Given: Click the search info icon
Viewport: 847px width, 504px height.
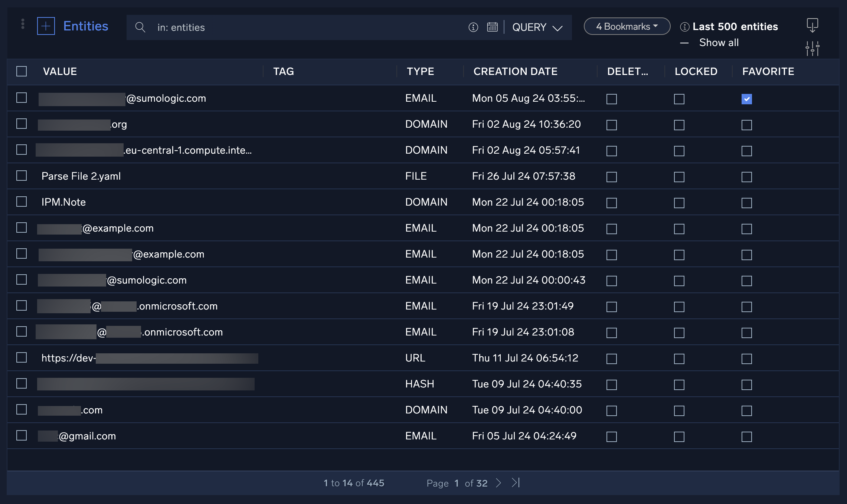Looking at the screenshot, I should (473, 27).
